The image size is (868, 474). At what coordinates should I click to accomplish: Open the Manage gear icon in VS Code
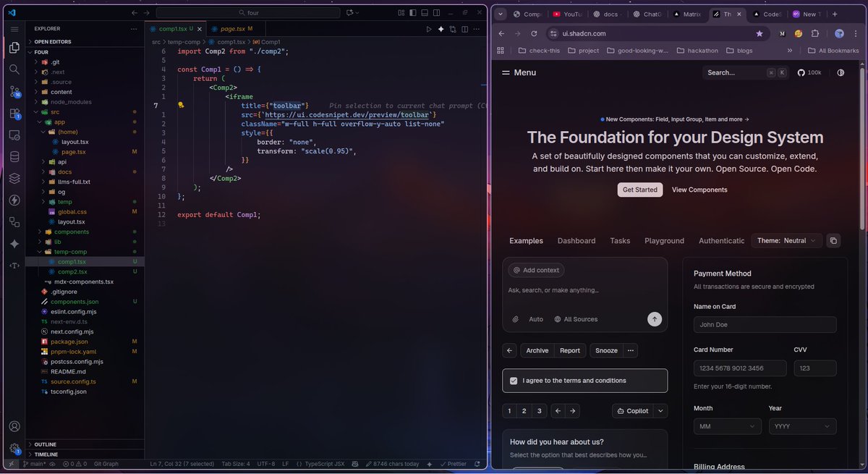coord(14,448)
